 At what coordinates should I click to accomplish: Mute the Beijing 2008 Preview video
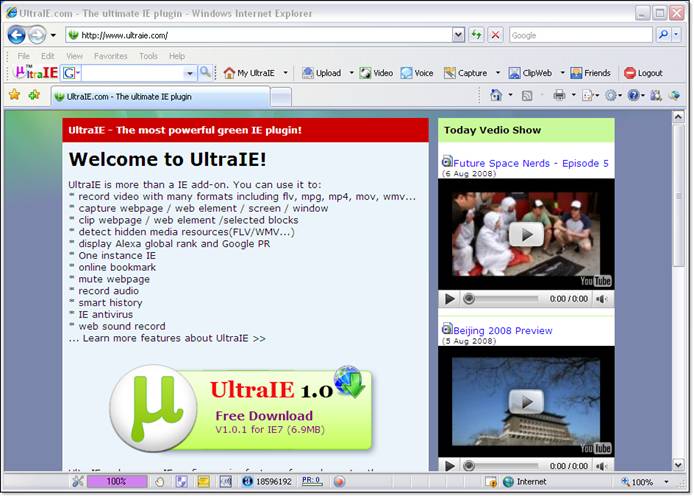(x=601, y=466)
